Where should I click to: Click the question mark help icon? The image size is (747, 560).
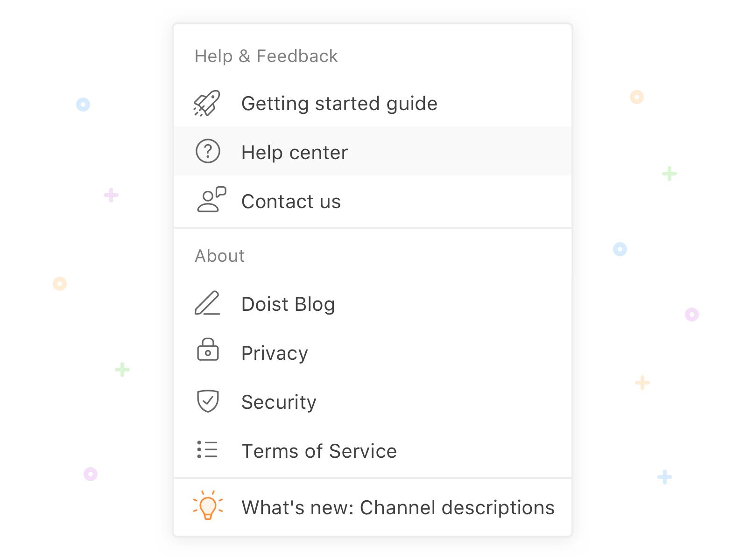[208, 151]
